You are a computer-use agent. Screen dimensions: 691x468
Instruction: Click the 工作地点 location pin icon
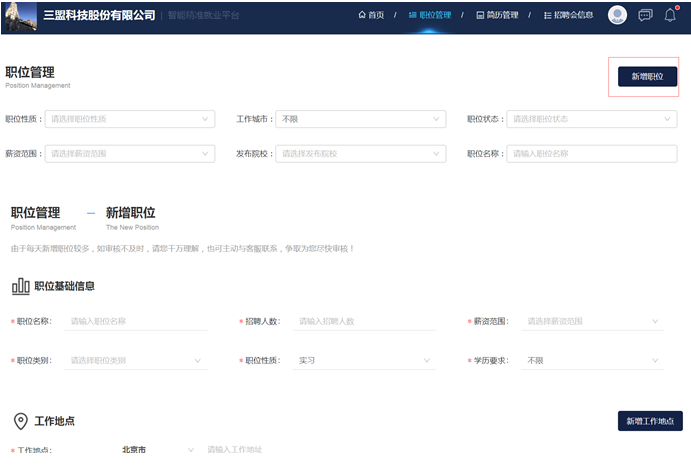20,421
